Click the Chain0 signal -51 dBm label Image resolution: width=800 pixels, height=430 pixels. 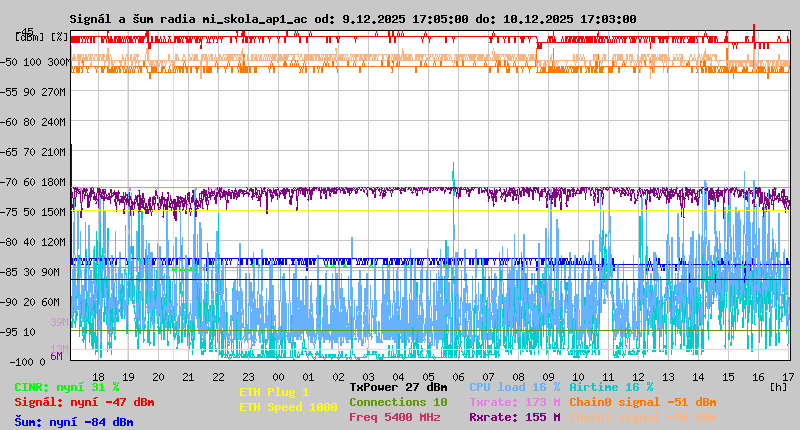pyautogui.click(x=642, y=402)
